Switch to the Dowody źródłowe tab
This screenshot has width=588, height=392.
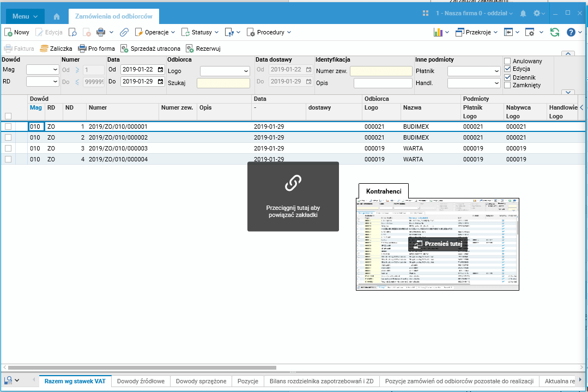click(x=141, y=381)
